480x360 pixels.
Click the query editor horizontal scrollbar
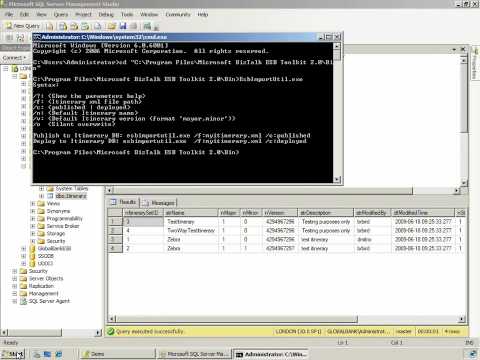point(263,191)
